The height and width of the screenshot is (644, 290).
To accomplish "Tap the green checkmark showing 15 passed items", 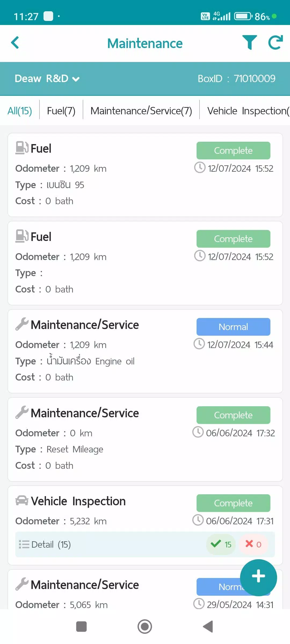I will [x=221, y=544].
